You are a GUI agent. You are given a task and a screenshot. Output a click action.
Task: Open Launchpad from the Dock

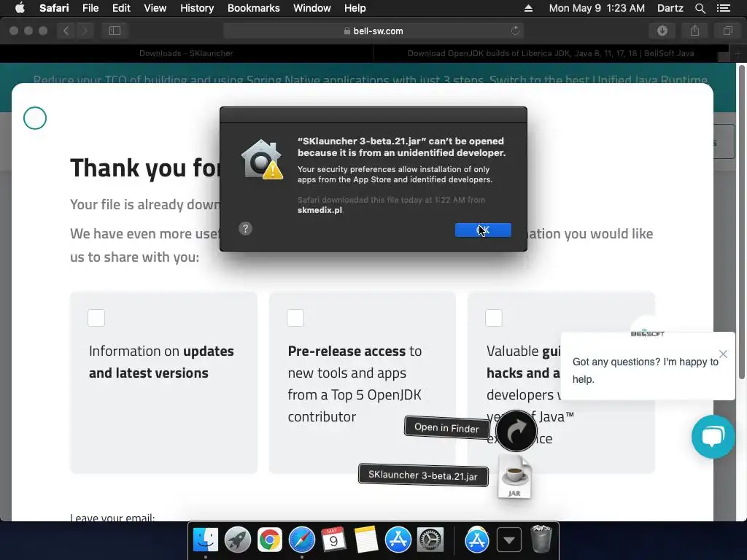coord(238,540)
